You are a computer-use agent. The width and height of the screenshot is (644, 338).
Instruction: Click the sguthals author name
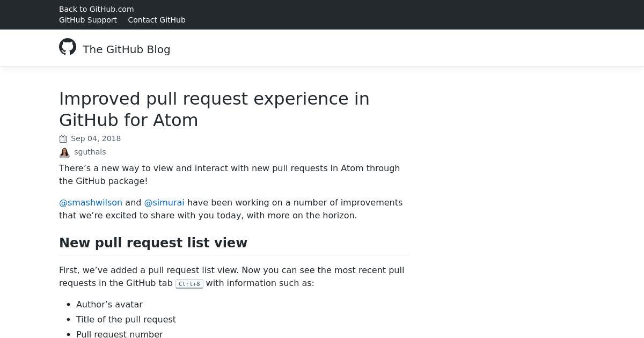coord(90,152)
